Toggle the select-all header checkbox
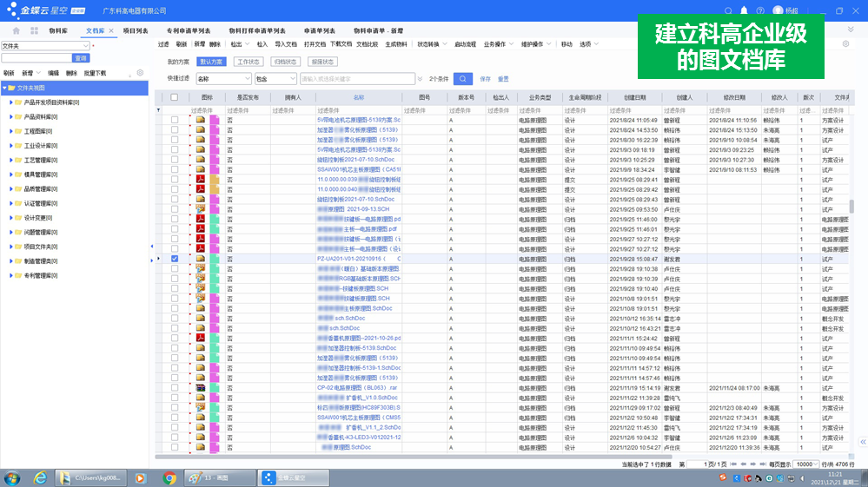The image size is (868, 487). click(x=175, y=97)
